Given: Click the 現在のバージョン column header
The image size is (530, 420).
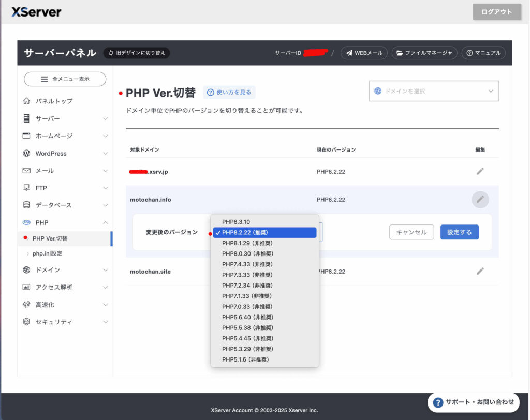Looking at the screenshot, I should 336,149.
